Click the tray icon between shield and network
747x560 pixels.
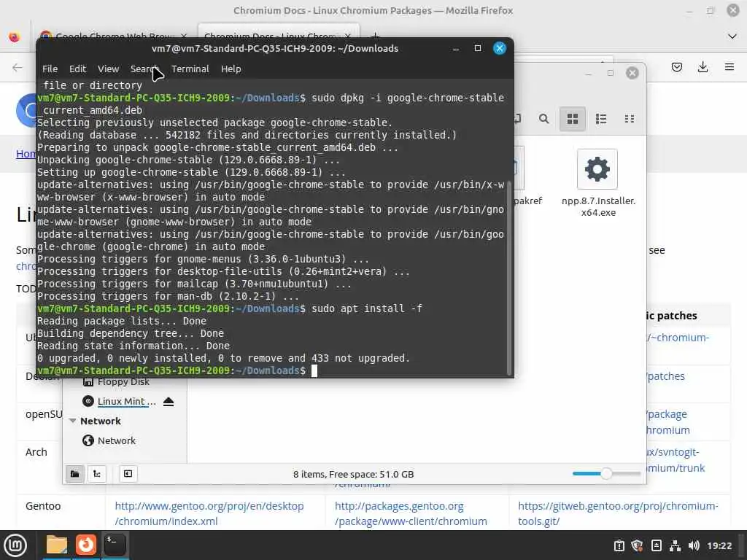tap(656, 545)
